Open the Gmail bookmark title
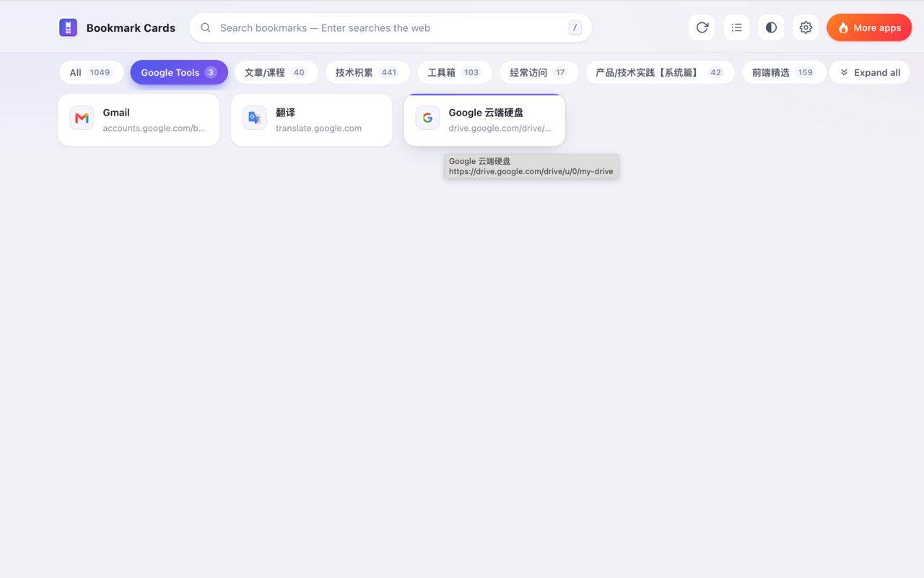The height and width of the screenshot is (578, 924). pyautogui.click(x=116, y=113)
